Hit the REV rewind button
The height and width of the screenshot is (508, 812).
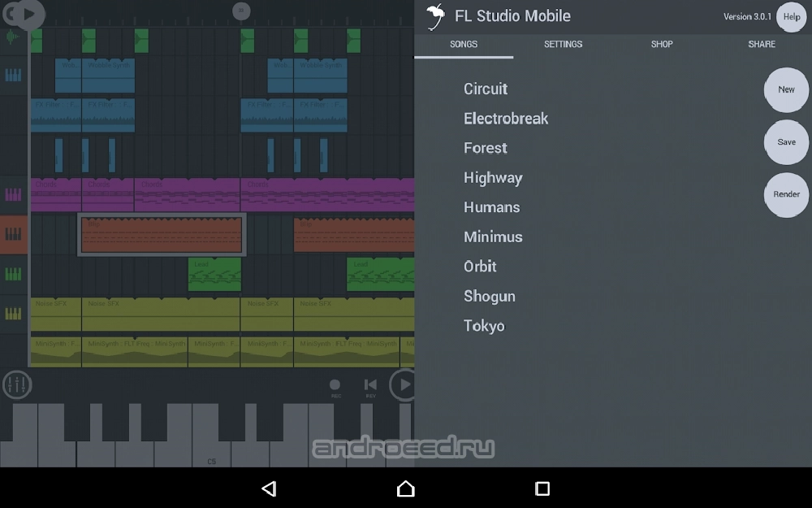pos(370,386)
